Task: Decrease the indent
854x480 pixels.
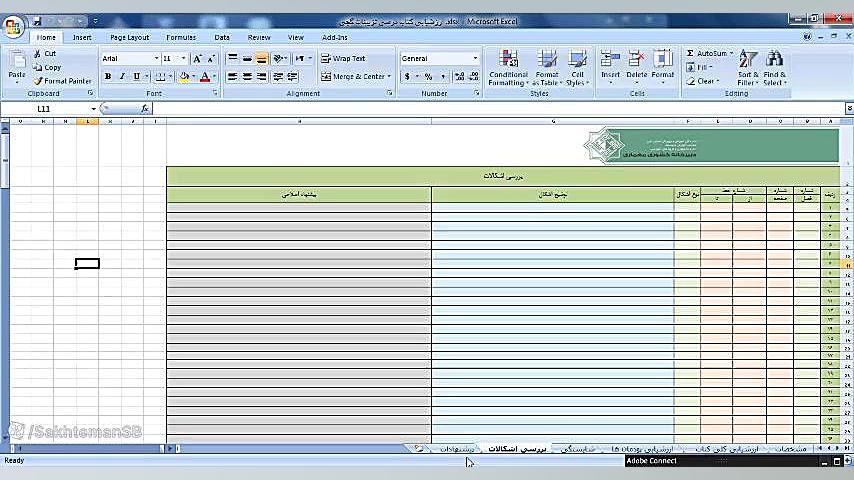Action: coord(278,76)
